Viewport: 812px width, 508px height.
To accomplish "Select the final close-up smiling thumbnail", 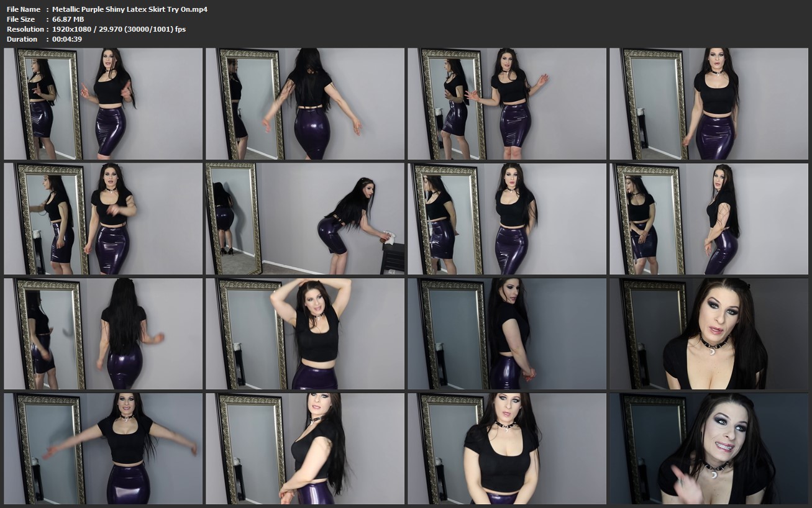I will (x=709, y=448).
